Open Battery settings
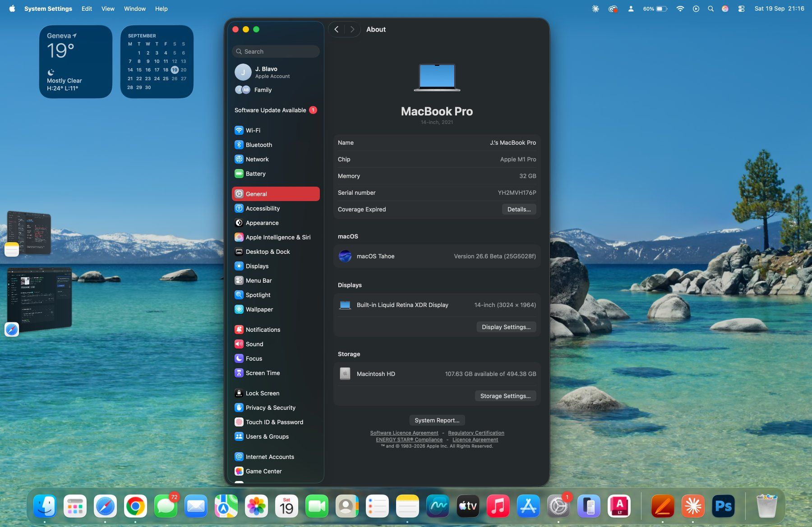 (x=276, y=174)
